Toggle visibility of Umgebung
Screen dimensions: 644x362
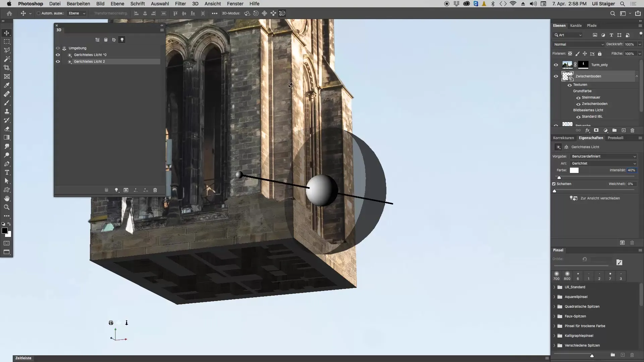[58, 48]
